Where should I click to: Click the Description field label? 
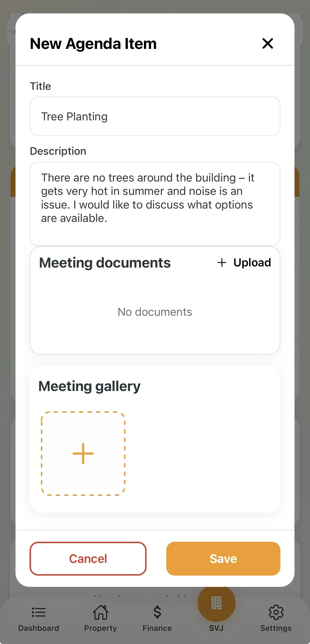(58, 151)
